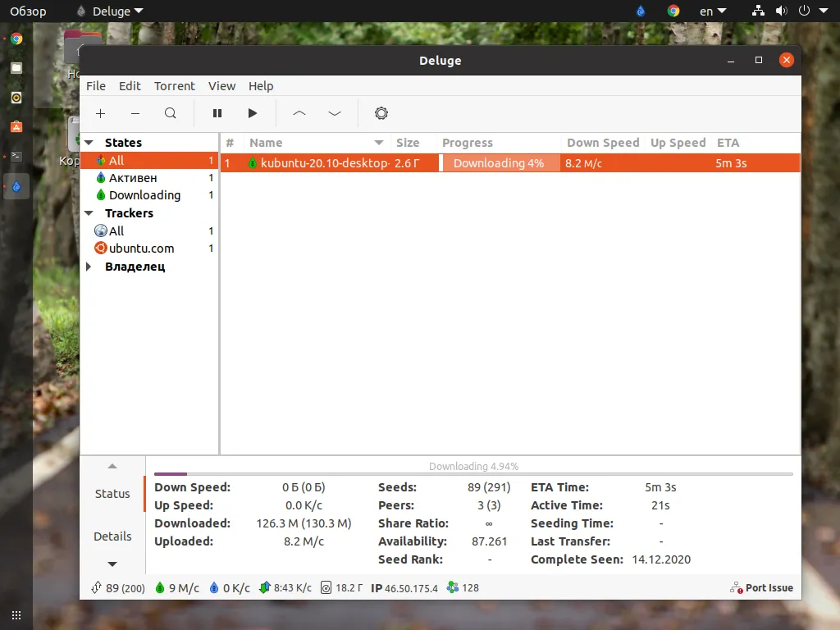Click the Deluge icon in the dock
This screenshot has width=840, height=630.
[x=16, y=186]
